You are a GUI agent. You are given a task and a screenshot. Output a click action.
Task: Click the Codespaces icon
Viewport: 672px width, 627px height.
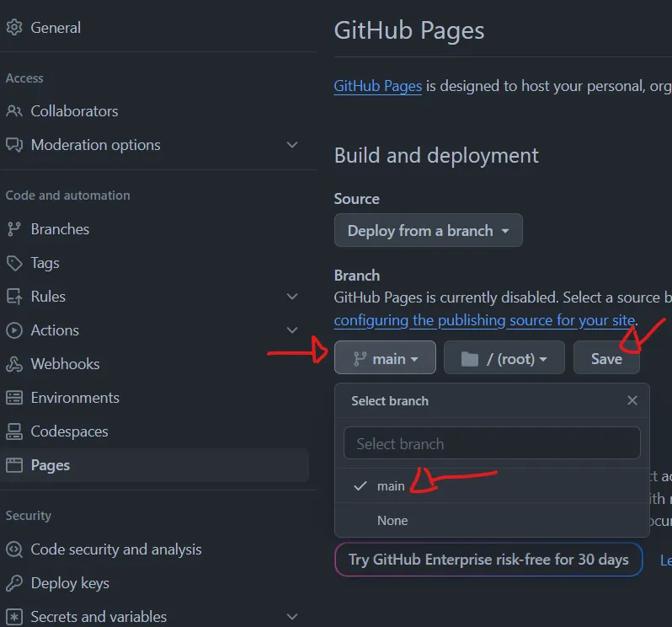coord(14,431)
